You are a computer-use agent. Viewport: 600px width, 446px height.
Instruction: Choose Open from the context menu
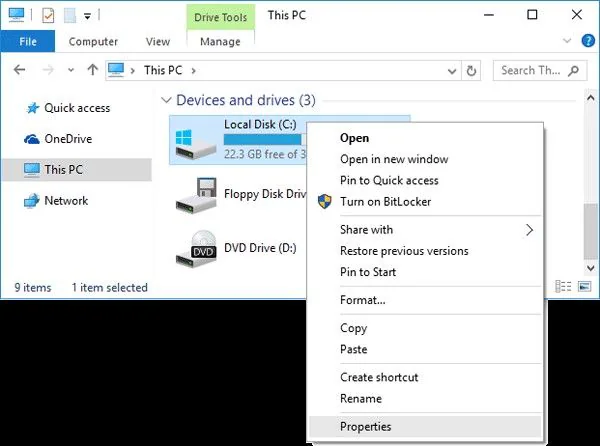[426, 138]
